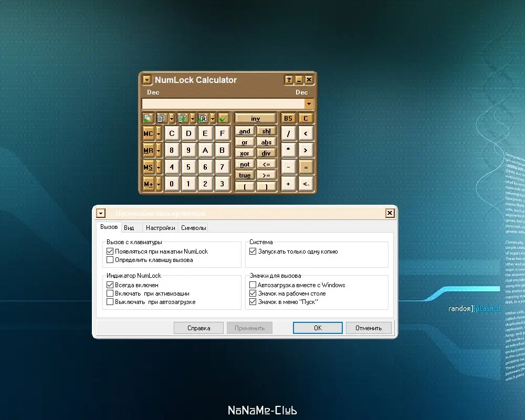
Task: Toggle 'Значок на рабочем столе' checkbox
Action: click(253, 293)
